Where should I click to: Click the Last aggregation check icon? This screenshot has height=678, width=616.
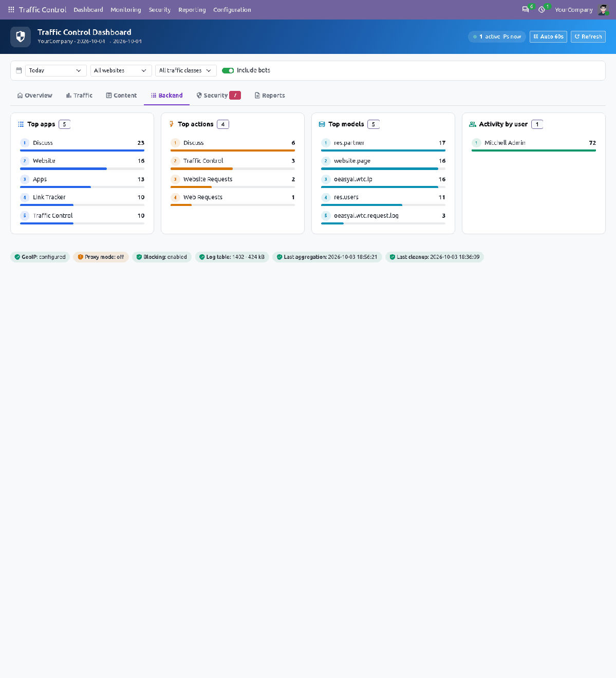click(279, 257)
